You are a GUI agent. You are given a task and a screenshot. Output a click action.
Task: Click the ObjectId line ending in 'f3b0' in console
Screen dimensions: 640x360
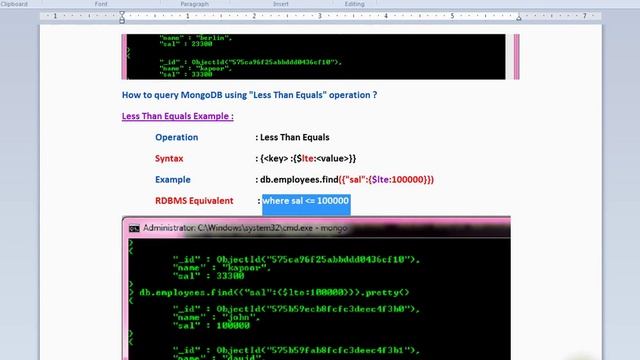tap(296, 309)
